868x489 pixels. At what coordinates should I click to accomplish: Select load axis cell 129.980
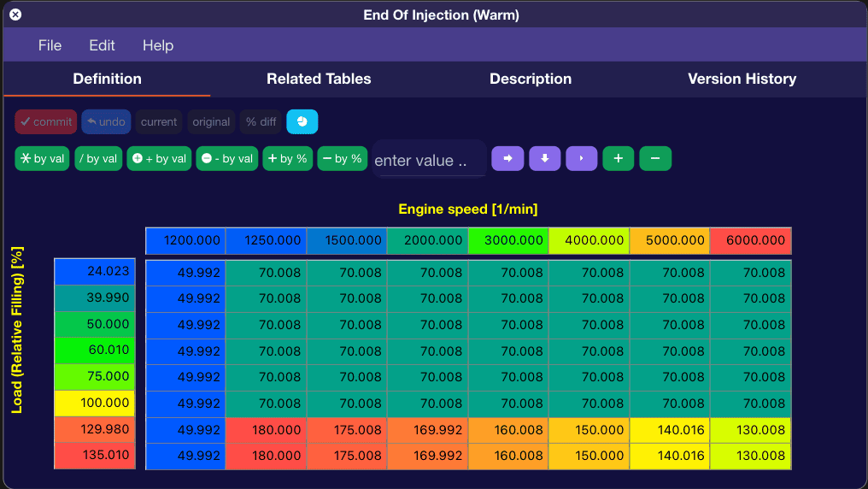[x=95, y=429]
